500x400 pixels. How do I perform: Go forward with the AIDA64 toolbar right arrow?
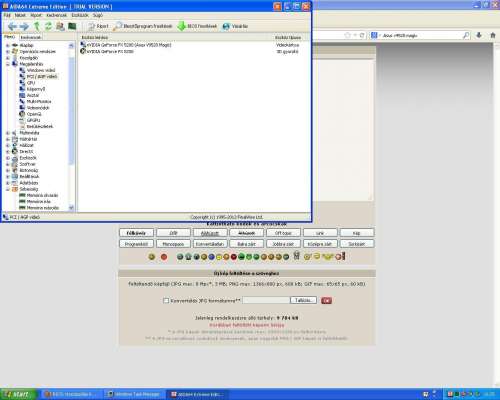[24, 26]
